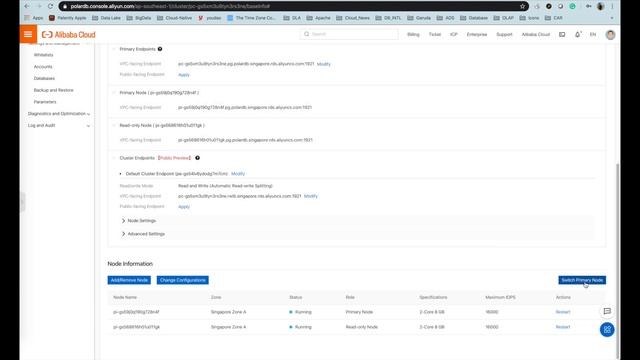Apply for Primary Endpoints public-facing endpoint
Image resolution: width=640 pixels, height=360 pixels.
point(184,75)
